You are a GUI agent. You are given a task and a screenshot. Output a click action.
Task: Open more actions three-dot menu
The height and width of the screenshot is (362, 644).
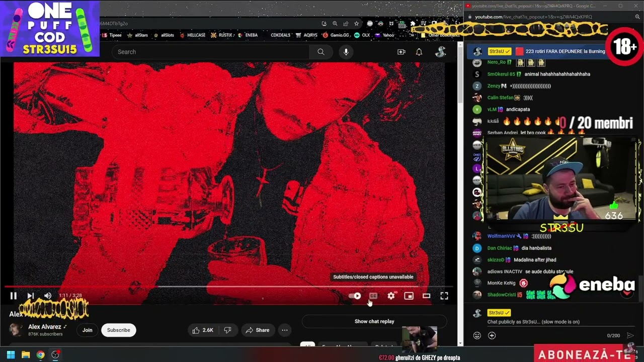(285, 330)
